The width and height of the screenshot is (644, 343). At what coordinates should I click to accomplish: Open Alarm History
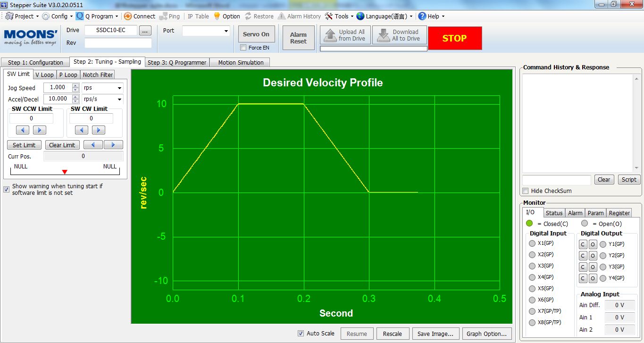299,16
